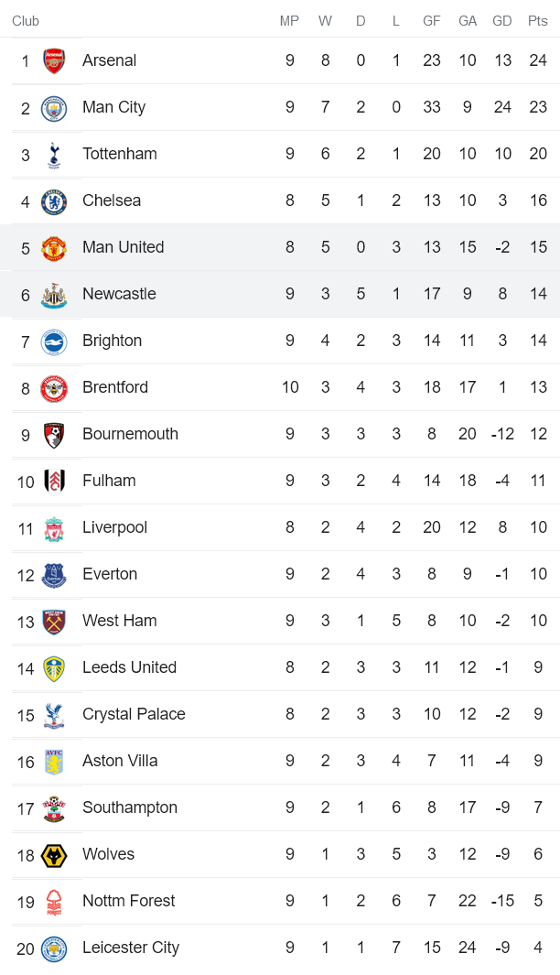The height and width of the screenshot is (975, 560).
Task: Click the Club column header
Action: point(26,21)
